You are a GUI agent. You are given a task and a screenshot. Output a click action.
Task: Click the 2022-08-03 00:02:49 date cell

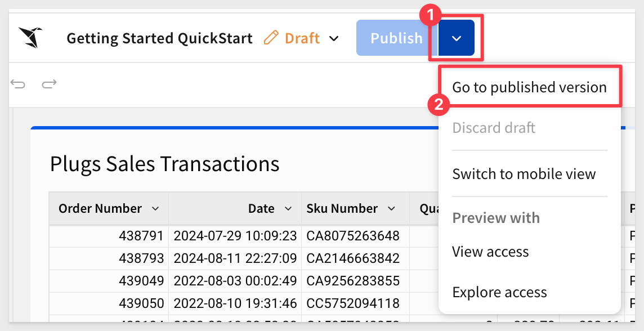point(235,280)
